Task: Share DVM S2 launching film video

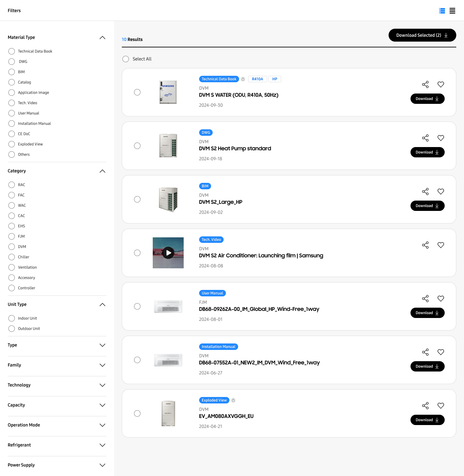Action: tap(425, 245)
